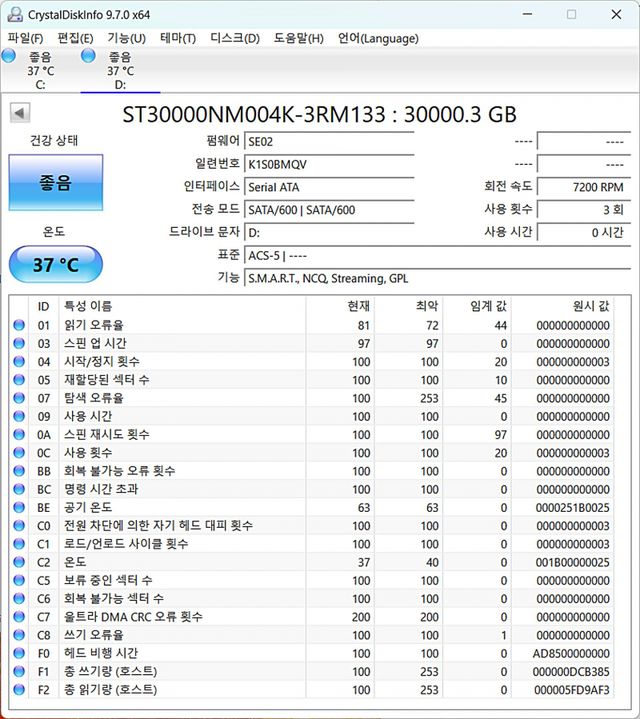Click status dot for 05 재할당된 섹터 수
Image resolution: width=640 pixels, height=719 pixels.
19,380
